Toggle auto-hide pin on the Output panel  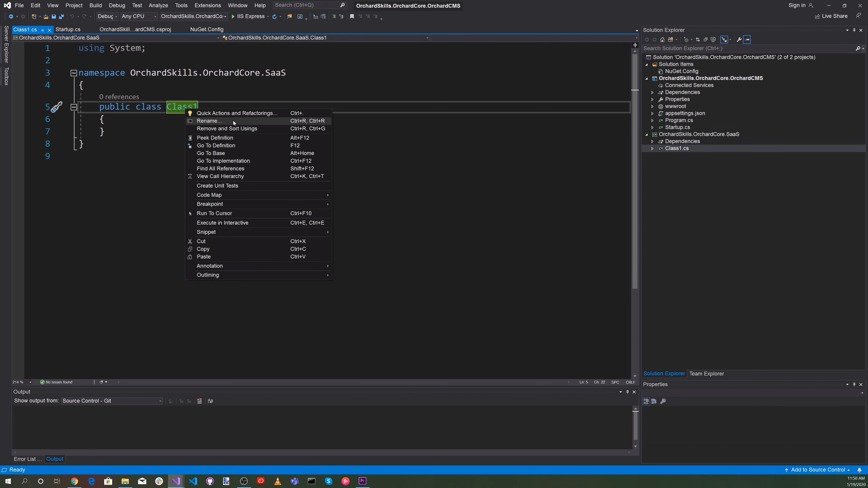pos(627,392)
